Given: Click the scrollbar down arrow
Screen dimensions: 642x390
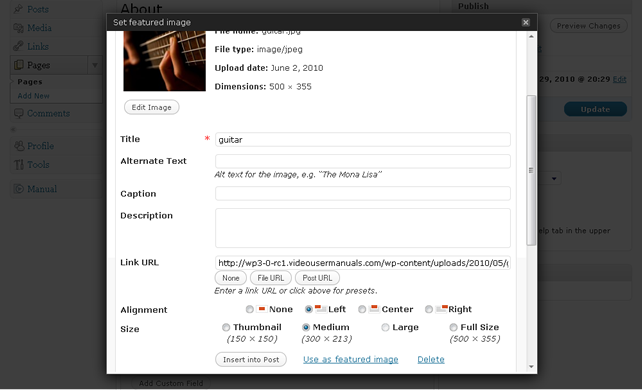Looking at the screenshot, I should tap(531, 367).
